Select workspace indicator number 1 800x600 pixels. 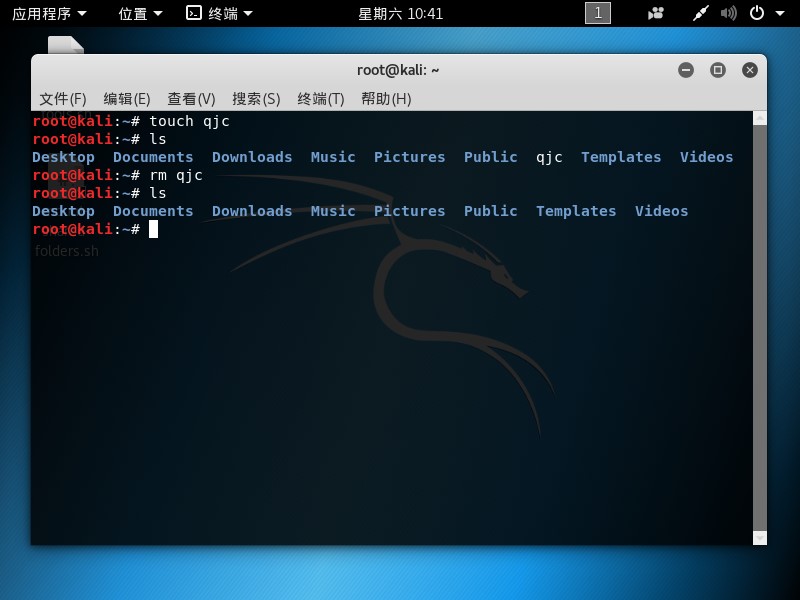tap(598, 13)
